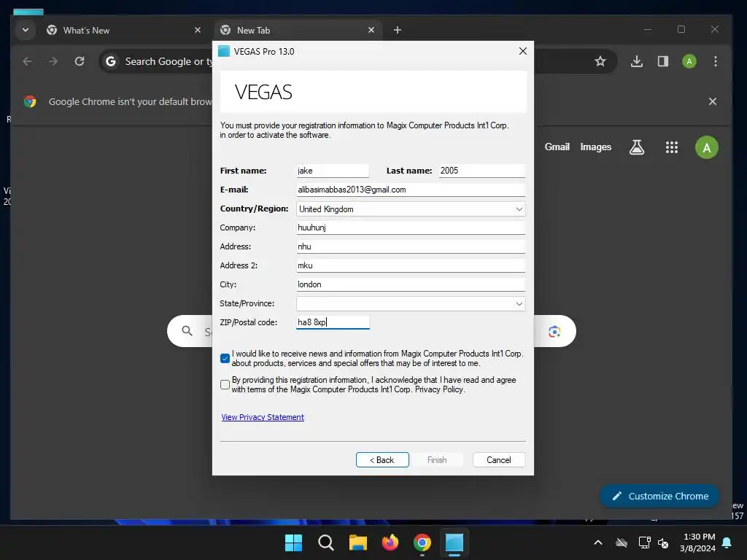The image size is (747, 560).
Task: Uncheck the receive news and information checkbox
Action: coord(225,358)
